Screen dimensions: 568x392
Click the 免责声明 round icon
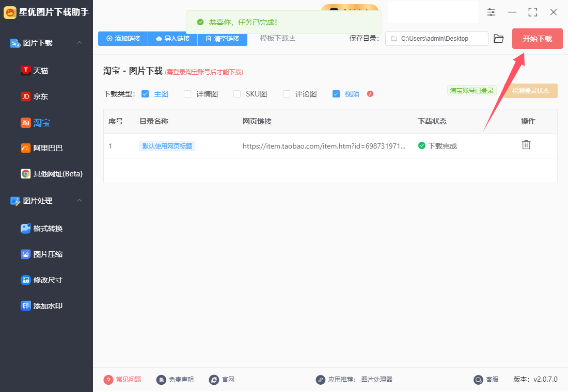point(161,380)
